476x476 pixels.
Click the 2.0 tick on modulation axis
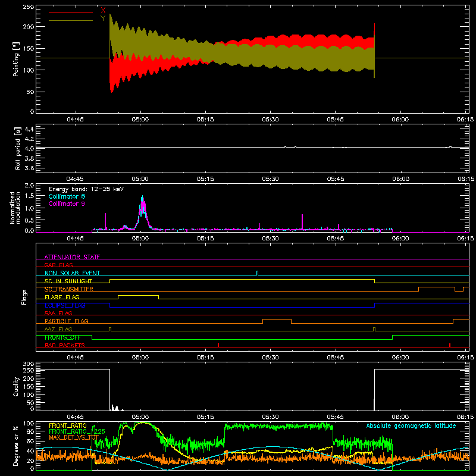pos(29,186)
